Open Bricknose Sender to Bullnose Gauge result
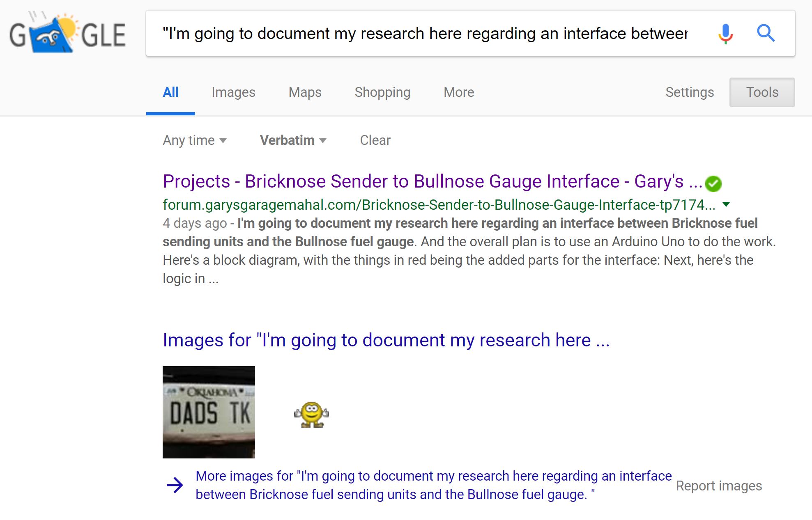Viewport: 812px width, 520px height. tap(432, 181)
